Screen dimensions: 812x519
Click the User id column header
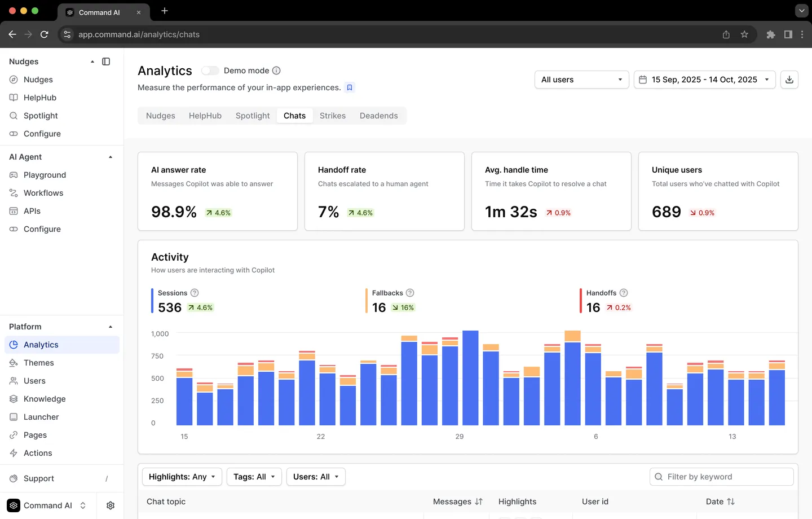tap(595, 502)
